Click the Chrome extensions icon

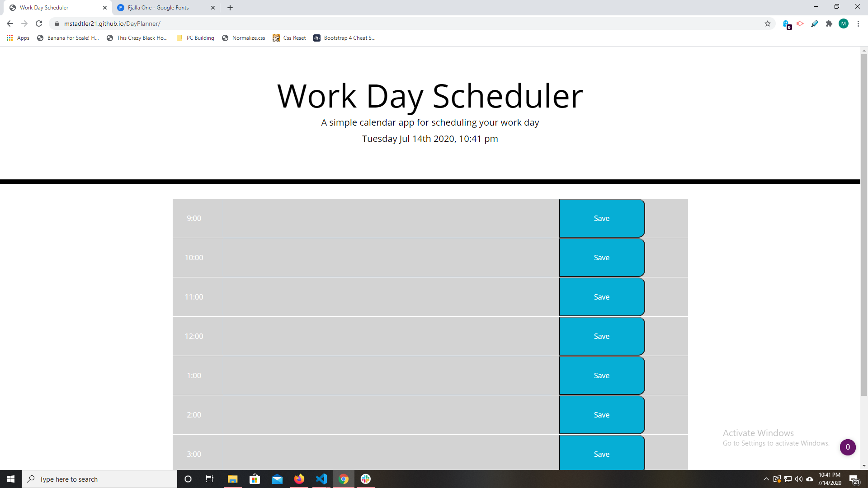[829, 23]
